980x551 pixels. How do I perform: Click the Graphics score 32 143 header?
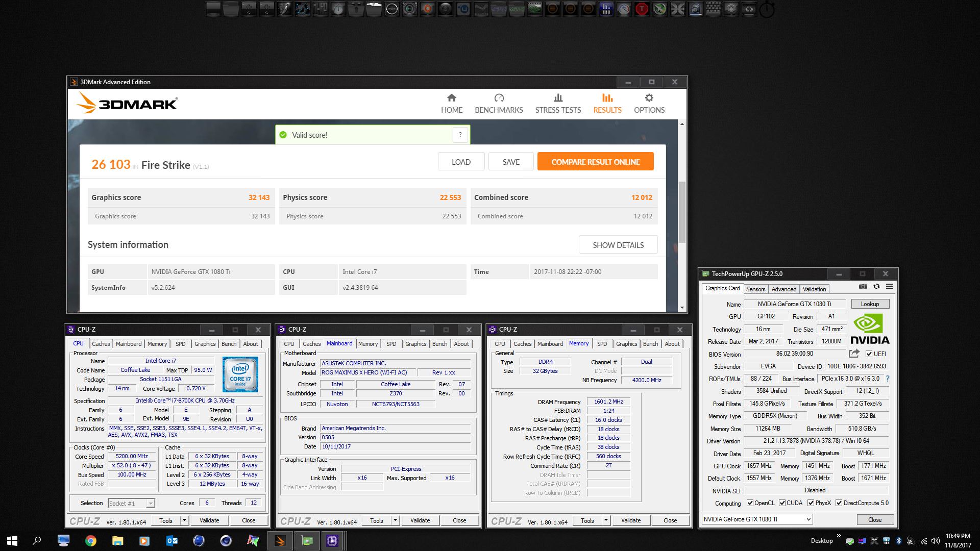181,197
